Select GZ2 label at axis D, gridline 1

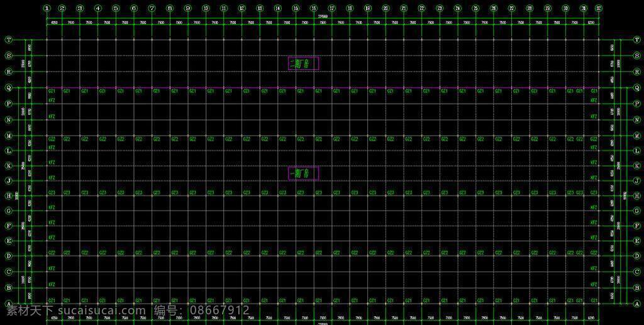point(52,253)
